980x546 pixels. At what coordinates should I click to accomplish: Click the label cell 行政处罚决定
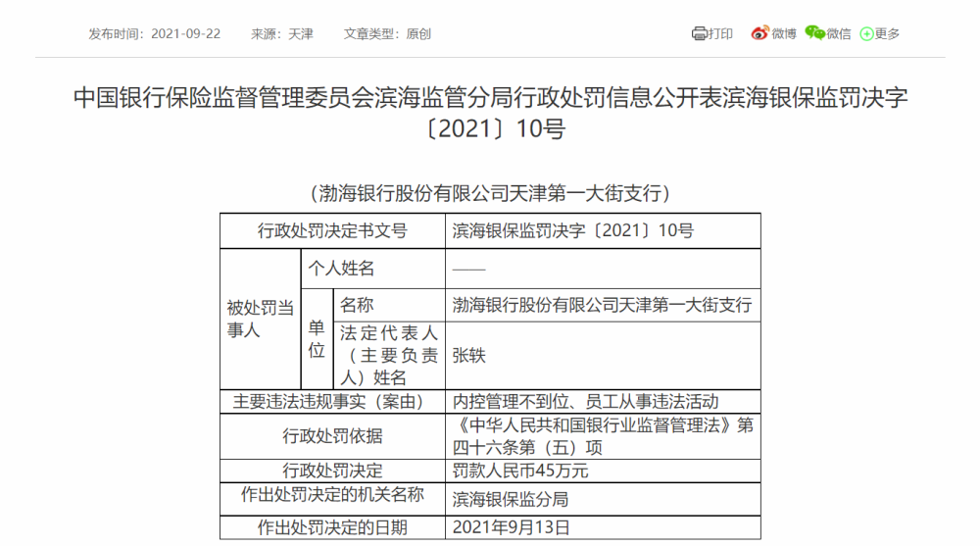point(332,471)
